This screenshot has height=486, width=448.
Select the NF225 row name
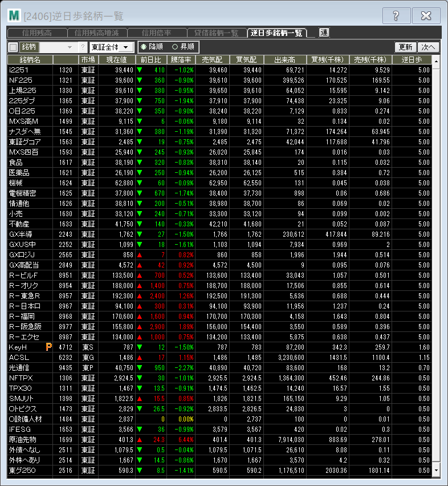tap(21, 80)
